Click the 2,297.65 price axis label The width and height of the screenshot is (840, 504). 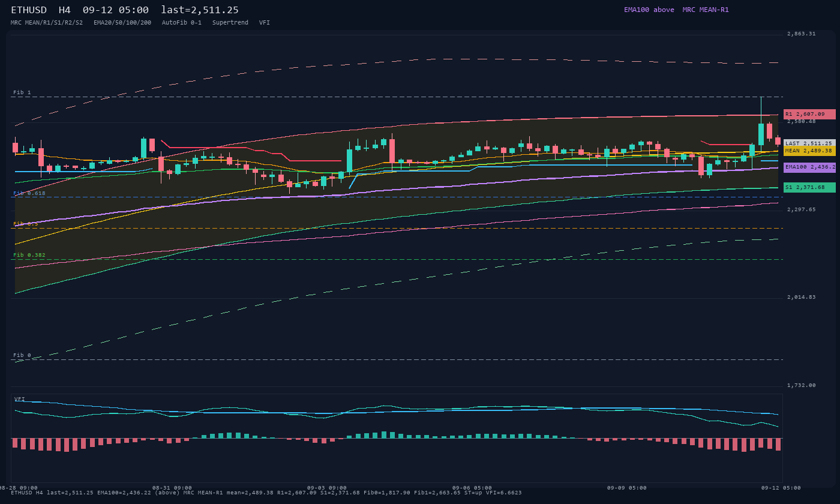(x=802, y=209)
